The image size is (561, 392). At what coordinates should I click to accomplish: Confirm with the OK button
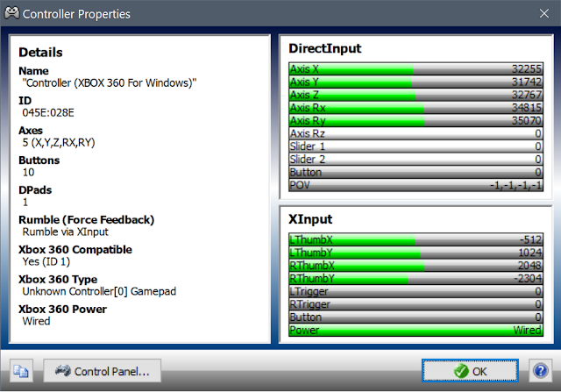coord(470,371)
